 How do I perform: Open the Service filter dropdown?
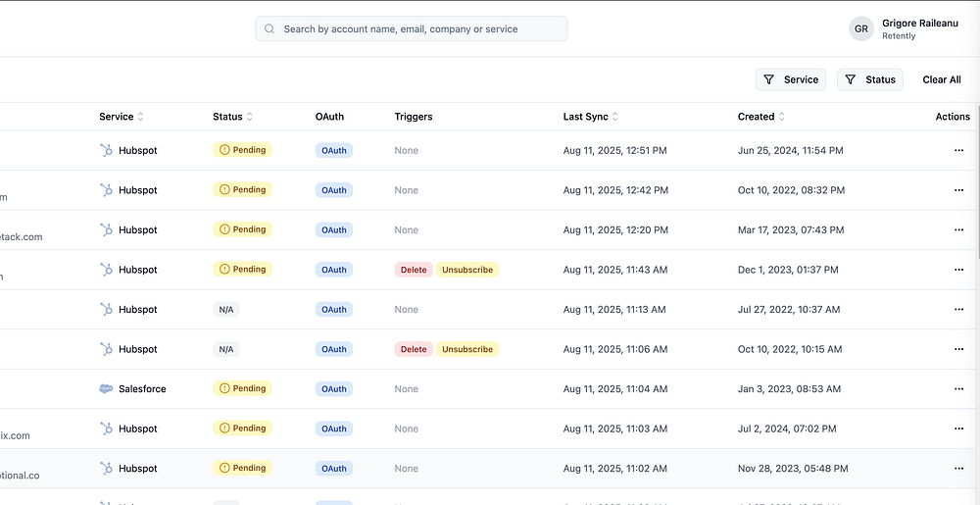pos(791,79)
